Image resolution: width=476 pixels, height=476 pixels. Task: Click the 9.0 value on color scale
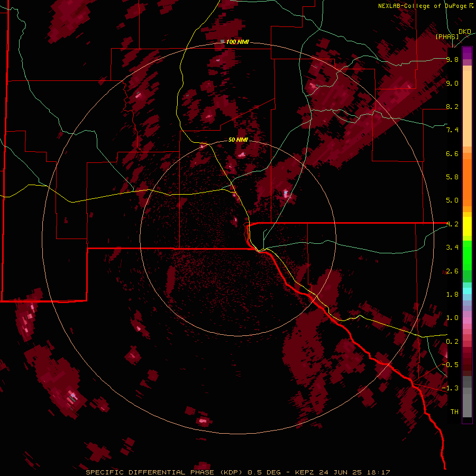click(x=452, y=83)
